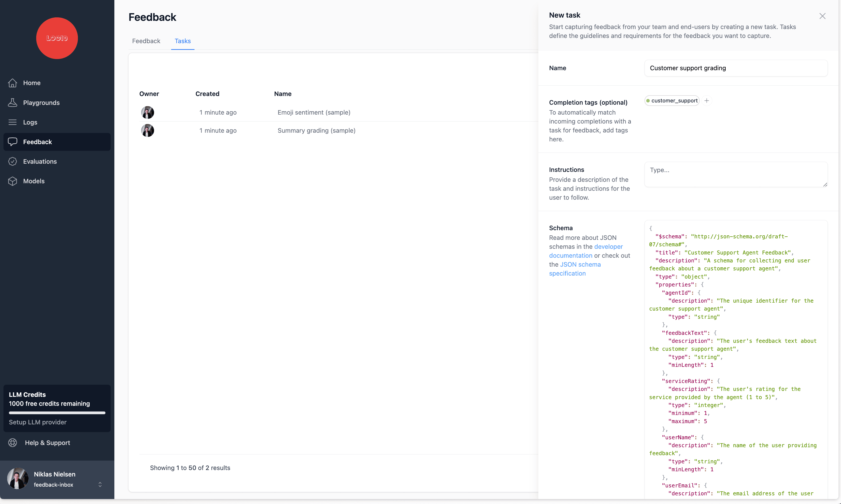Click the Name input field
Screen dimensions: 841x504
point(736,68)
